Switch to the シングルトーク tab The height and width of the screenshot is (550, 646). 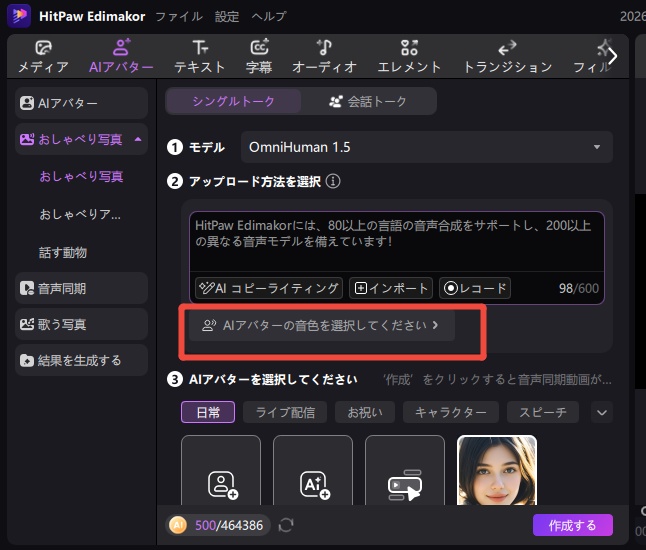233,101
